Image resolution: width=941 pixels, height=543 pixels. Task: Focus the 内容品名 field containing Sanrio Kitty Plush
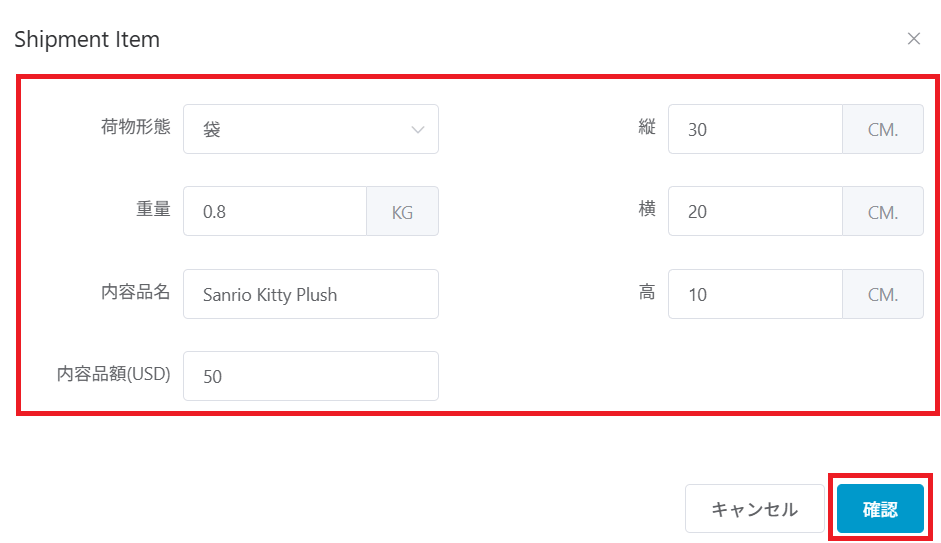click(x=310, y=294)
